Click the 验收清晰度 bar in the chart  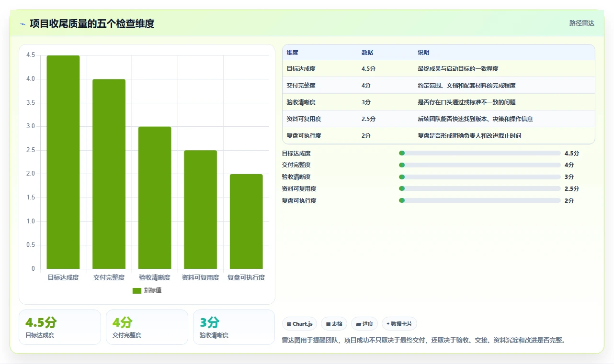pyautogui.click(x=155, y=198)
